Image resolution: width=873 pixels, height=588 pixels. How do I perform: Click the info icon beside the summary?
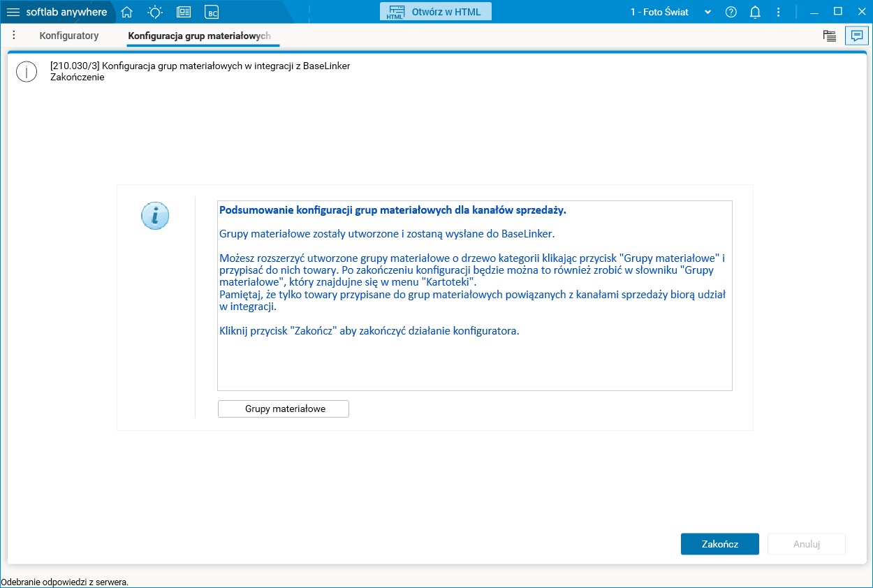155,216
